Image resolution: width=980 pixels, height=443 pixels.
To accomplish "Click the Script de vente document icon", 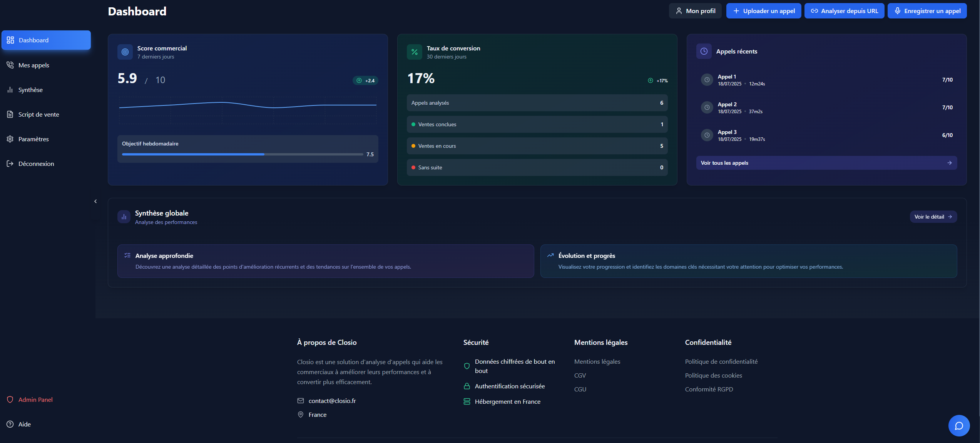I will coord(10,114).
